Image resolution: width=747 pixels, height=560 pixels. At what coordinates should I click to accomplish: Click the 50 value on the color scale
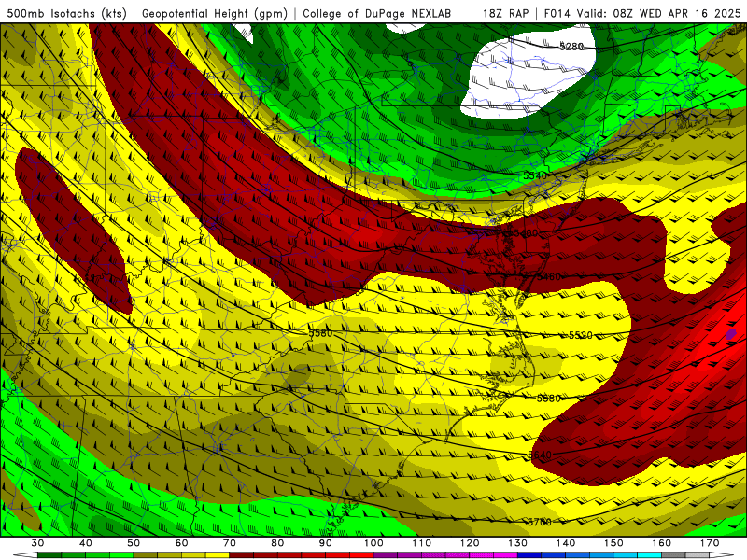click(x=134, y=543)
